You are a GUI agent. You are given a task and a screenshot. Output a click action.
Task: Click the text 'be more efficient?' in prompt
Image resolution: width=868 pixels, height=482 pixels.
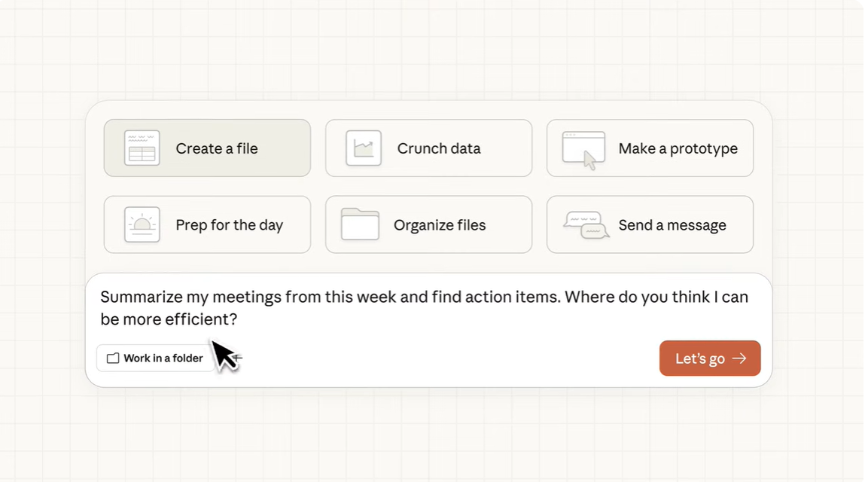coord(169,319)
